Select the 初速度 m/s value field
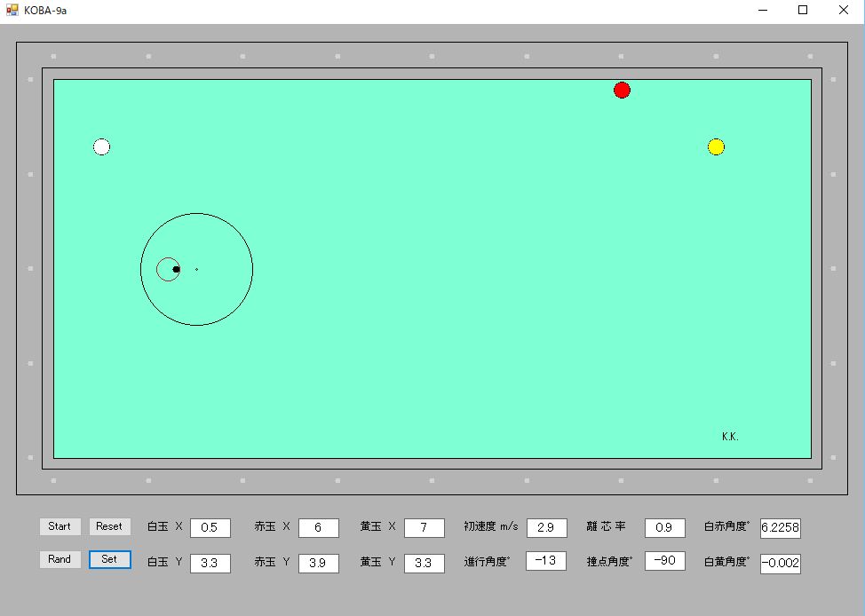The width and height of the screenshot is (865, 616). (547, 528)
